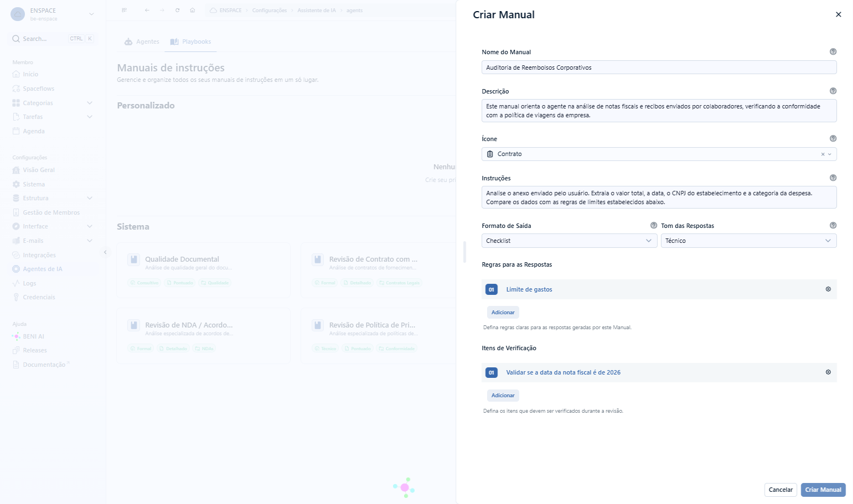This screenshot has height=504, width=853.
Task: Add a new item under Itens de Verificação
Action: (503, 396)
